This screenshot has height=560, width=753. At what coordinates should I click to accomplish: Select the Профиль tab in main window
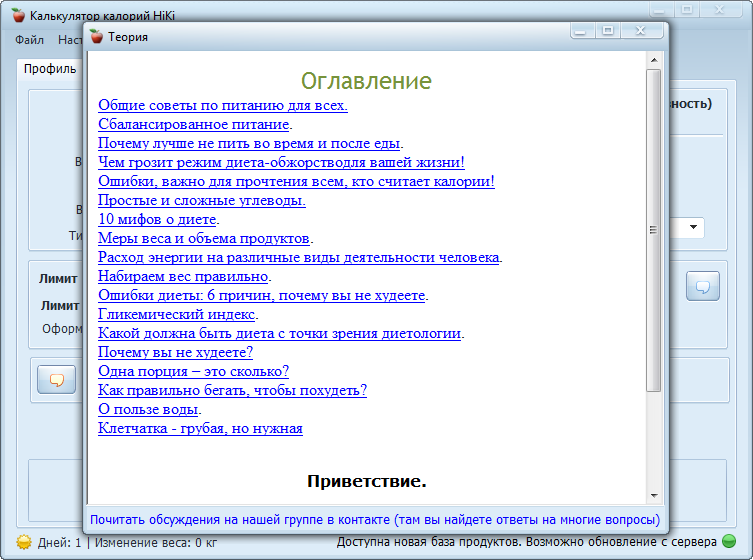coord(50,69)
